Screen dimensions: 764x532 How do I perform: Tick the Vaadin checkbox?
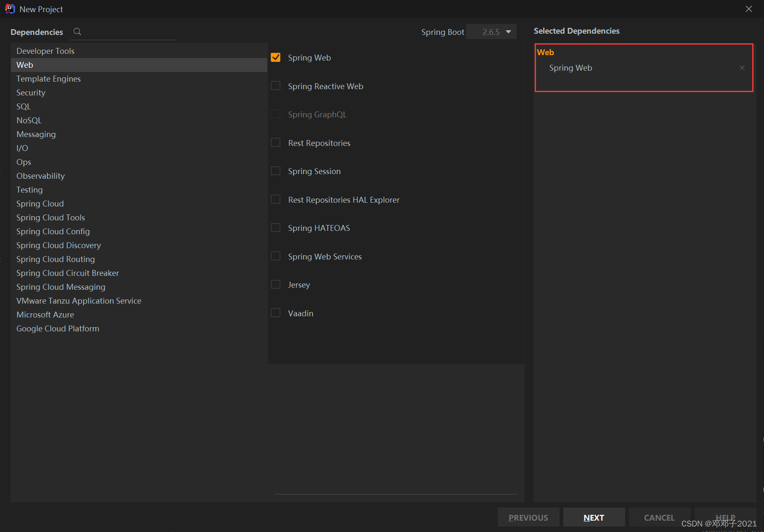[276, 313]
